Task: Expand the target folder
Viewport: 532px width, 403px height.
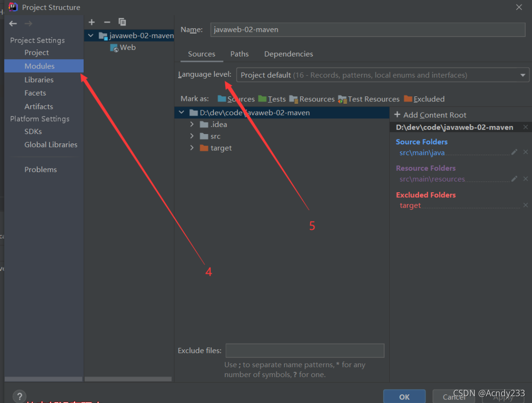Action: [x=192, y=148]
